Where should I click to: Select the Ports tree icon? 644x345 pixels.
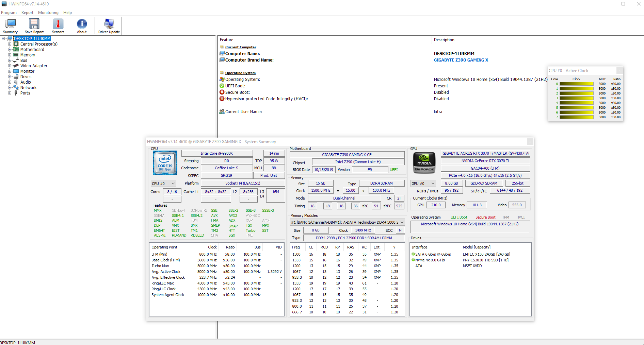[16, 93]
